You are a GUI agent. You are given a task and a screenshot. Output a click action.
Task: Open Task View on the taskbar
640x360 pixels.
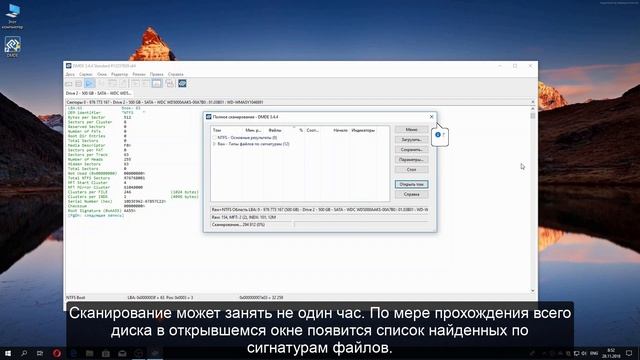(x=40, y=353)
